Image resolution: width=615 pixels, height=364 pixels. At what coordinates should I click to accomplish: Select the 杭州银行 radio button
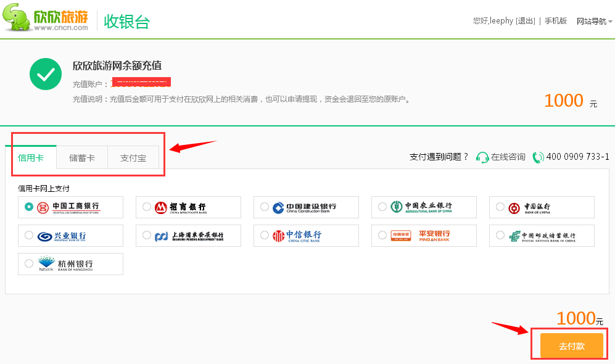[x=28, y=263]
